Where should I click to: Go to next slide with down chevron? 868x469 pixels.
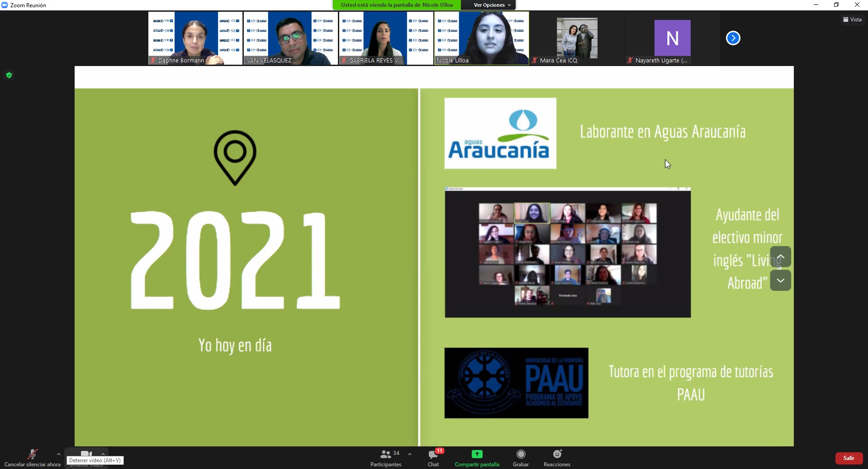[x=780, y=280]
